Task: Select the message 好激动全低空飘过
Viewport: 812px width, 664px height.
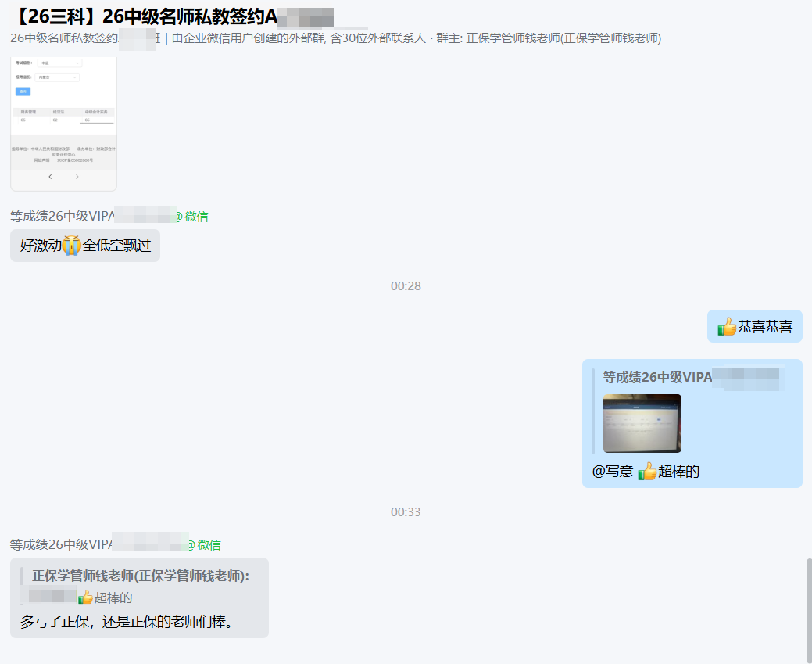Action: (85, 245)
